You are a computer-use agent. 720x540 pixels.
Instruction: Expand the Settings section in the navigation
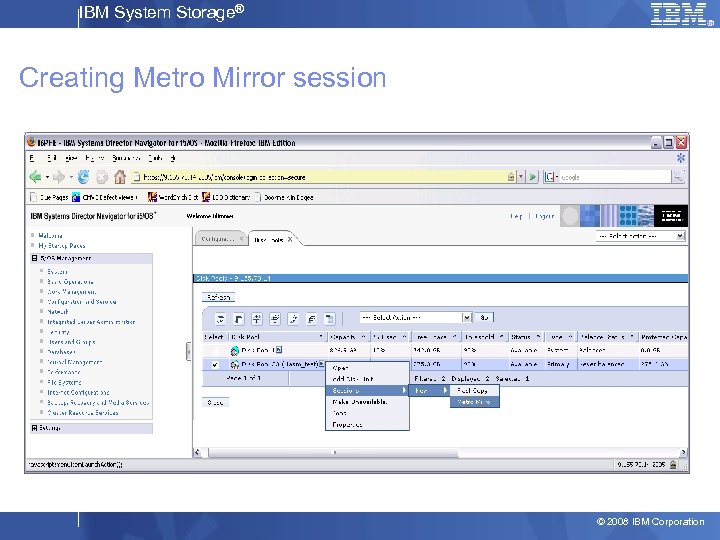[x=34, y=428]
